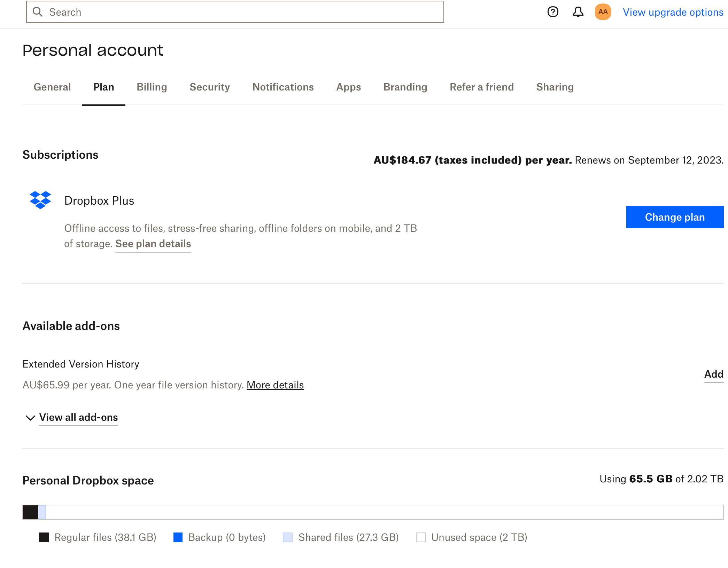The height and width of the screenshot is (568, 728).
Task: Click the black Regular files swatch
Action: 44,537
